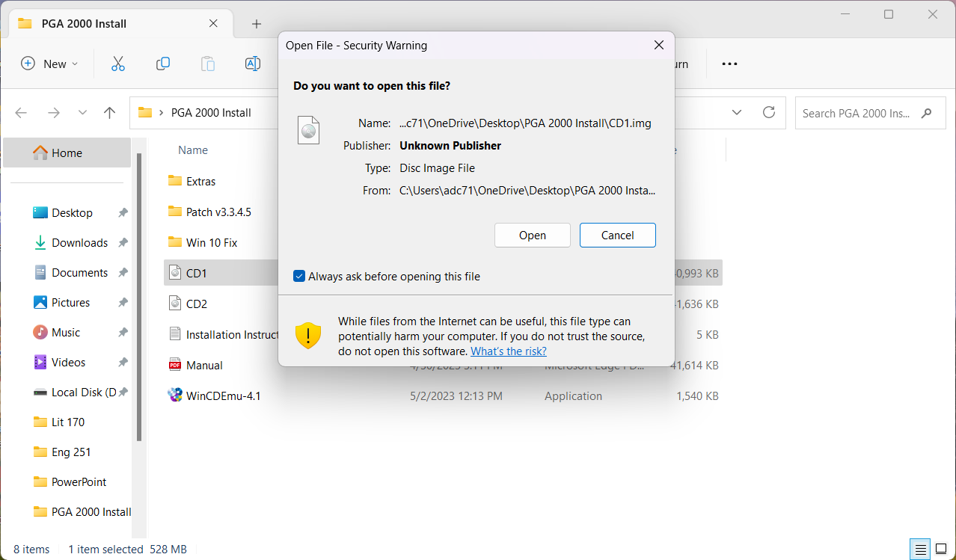The width and height of the screenshot is (956, 560).
Task: Expand address bar history dropdown
Action: tap(737, 112)
